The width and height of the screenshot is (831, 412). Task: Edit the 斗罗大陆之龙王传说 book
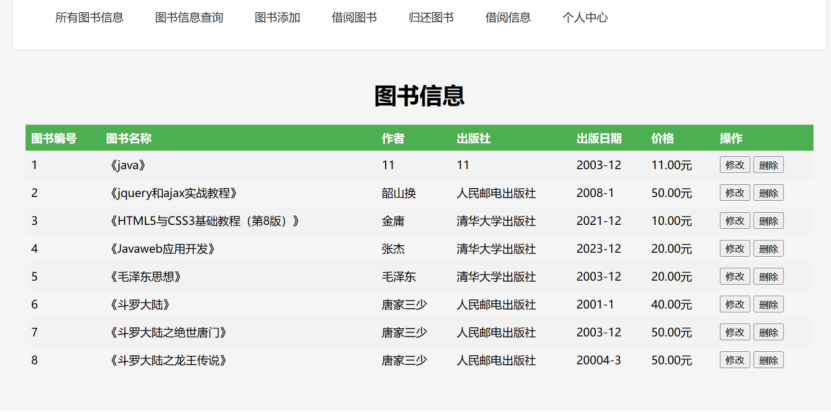[735, 360]
